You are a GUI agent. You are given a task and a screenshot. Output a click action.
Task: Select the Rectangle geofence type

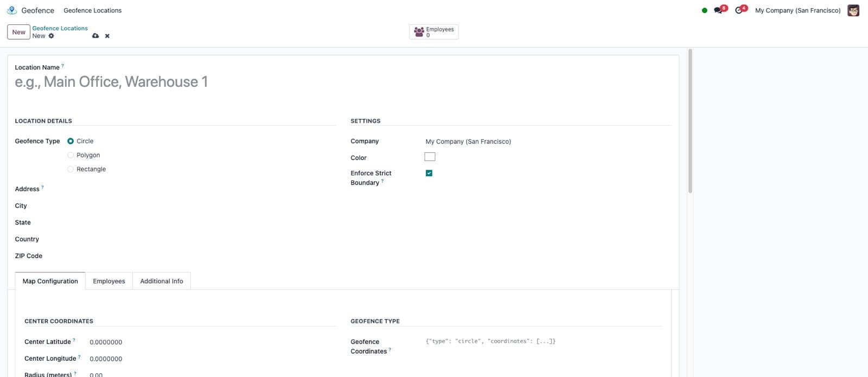click(71, 169)
